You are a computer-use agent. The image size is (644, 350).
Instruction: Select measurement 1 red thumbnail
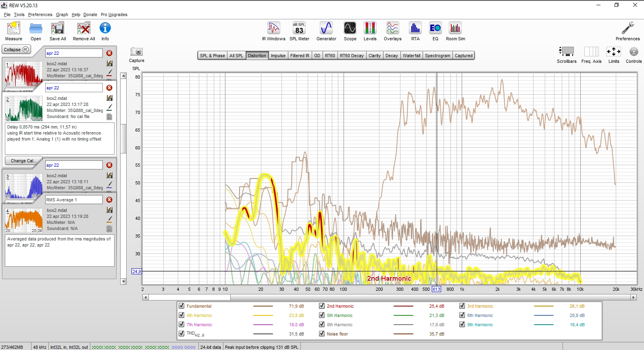(23, 74)
